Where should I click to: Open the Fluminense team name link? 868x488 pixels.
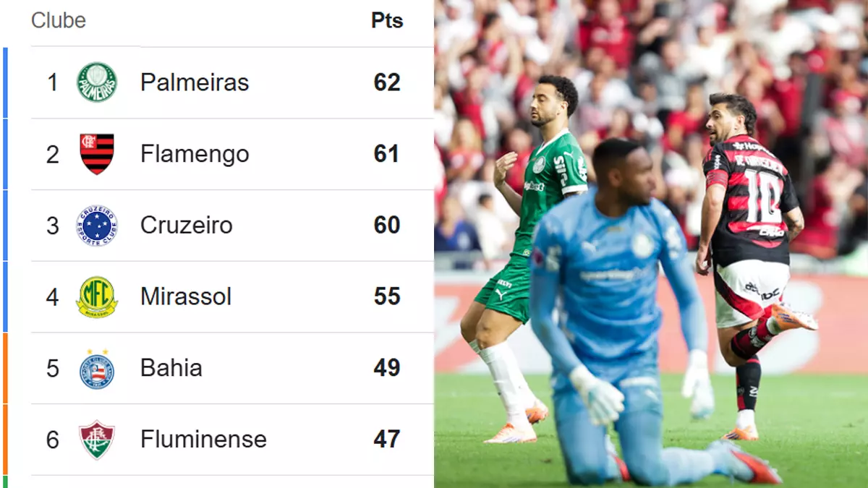point(203,440)
